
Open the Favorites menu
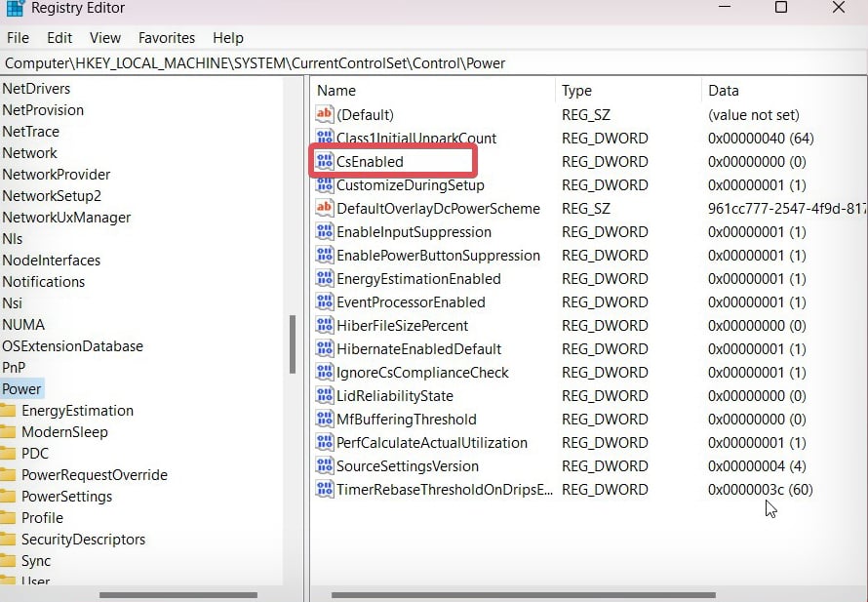[x=167, y=38]
